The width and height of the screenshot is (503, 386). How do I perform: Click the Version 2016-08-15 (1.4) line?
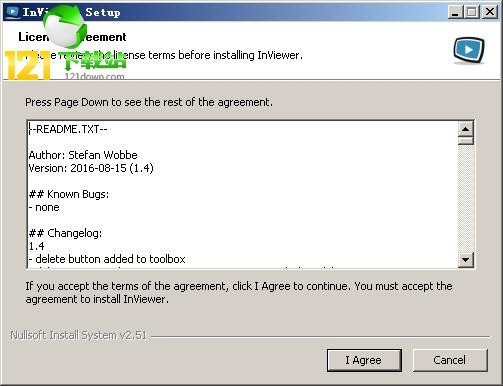pos(91,168)
